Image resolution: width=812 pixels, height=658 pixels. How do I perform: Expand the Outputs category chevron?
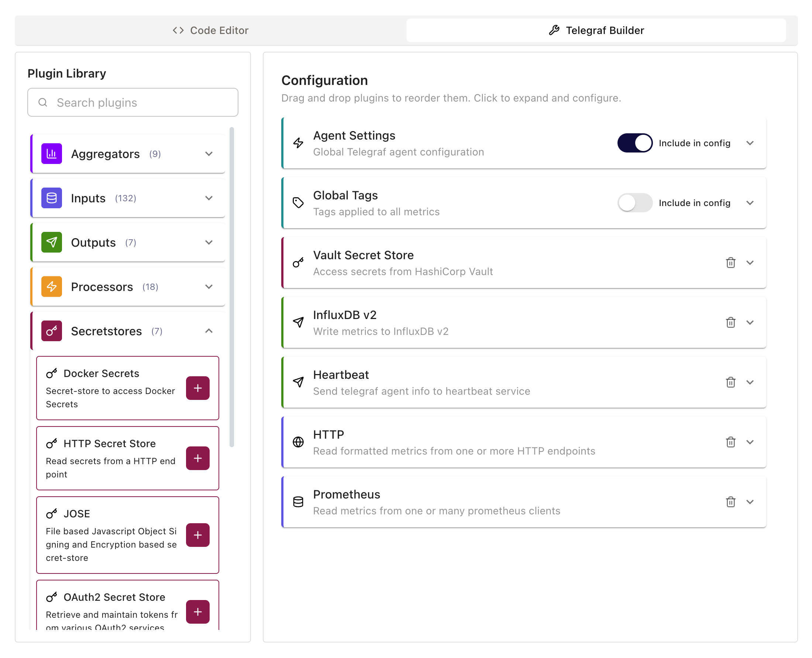click(209, 242)
